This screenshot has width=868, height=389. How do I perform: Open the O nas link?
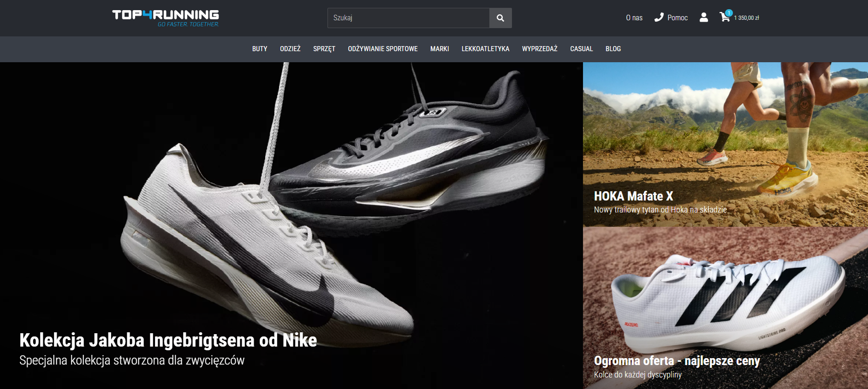point(634,18)
